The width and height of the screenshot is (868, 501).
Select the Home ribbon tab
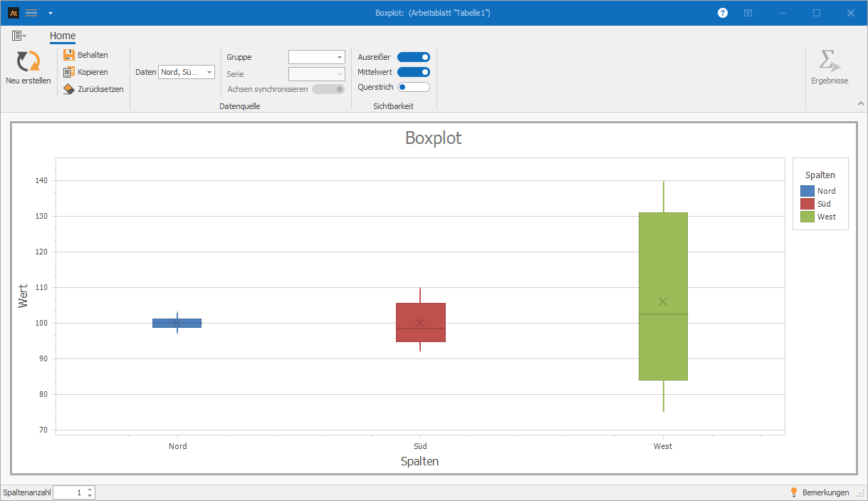tap(63, 36)
